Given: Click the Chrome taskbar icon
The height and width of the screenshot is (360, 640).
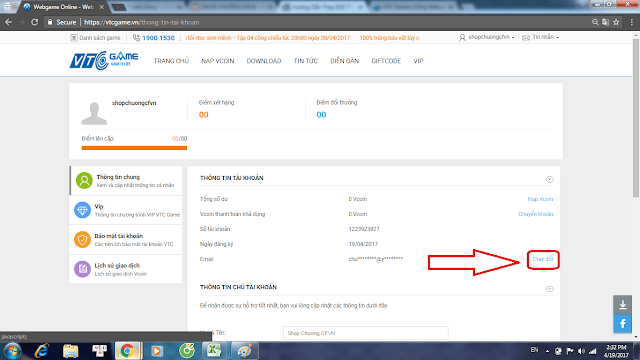Looking at the screenshot, I should pyautogui.click(x=127, y=351).
